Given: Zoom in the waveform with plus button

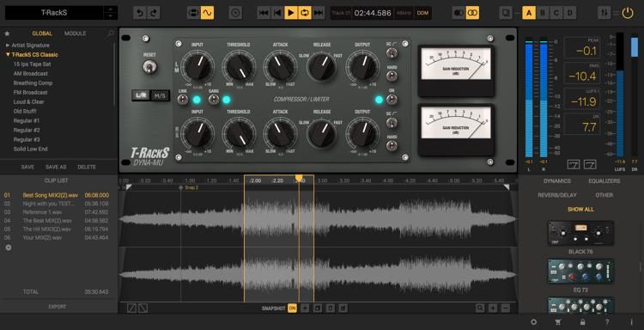Looking at the screenshot, I should tap(493, 308).
